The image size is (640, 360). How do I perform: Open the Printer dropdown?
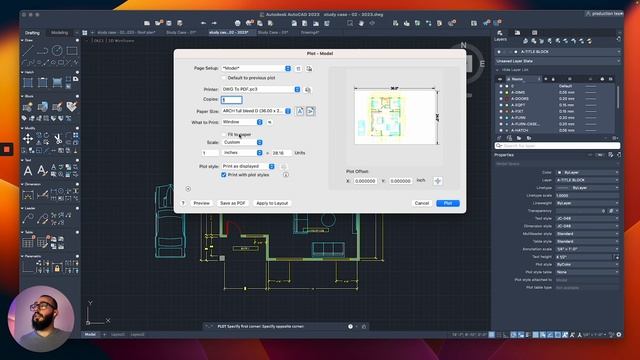pyautogui.click(x=261, y=89)
